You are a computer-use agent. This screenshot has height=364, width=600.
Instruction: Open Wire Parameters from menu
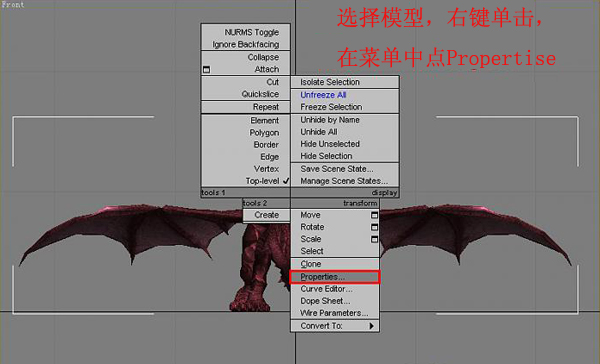click(x=334, y=313)
